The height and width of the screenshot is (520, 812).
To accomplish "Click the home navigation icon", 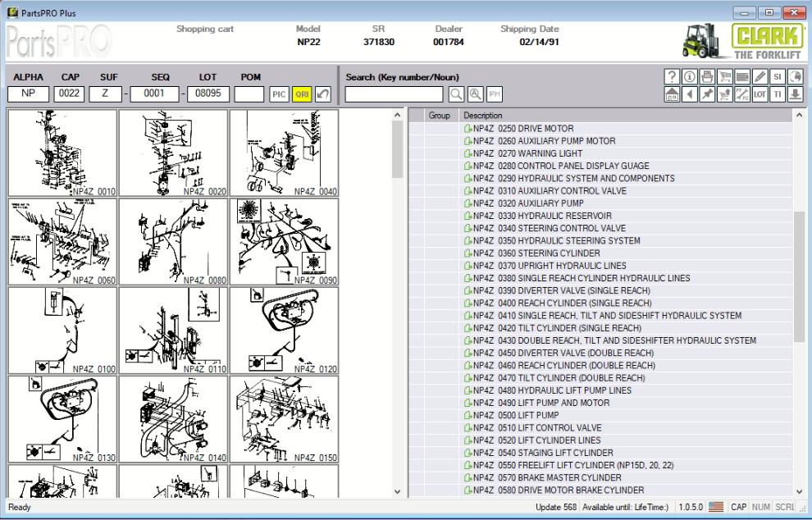I will [672, 94].
